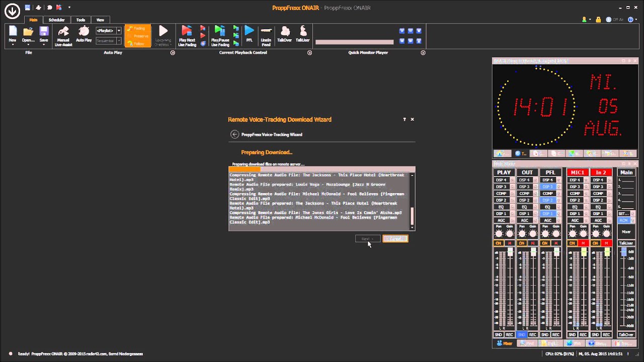Switch to the Main ribbon tab

point(33,20)
